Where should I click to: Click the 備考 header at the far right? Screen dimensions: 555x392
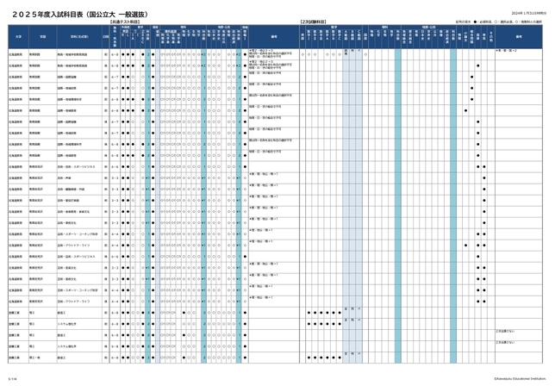coord(519,37)
